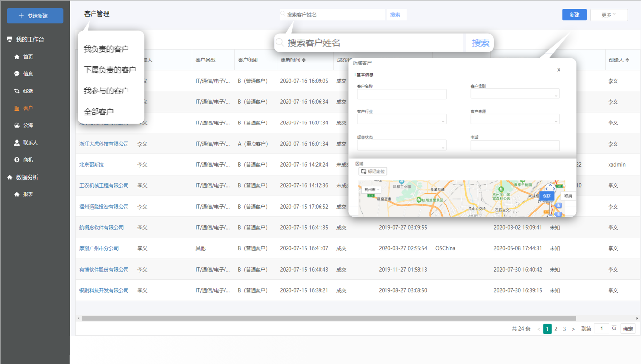
Task: Select 我负责的客户 from the filter menu
Action: pos(106,49)
